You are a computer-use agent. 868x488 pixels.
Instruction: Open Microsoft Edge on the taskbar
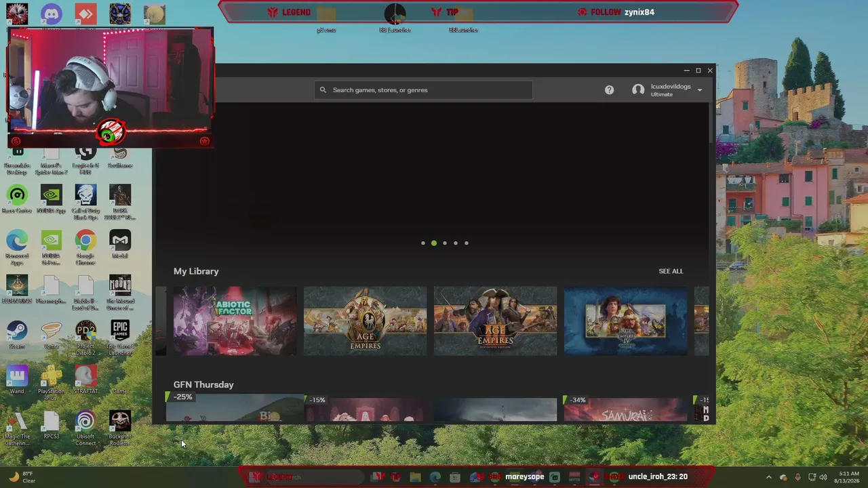point(435,477)
